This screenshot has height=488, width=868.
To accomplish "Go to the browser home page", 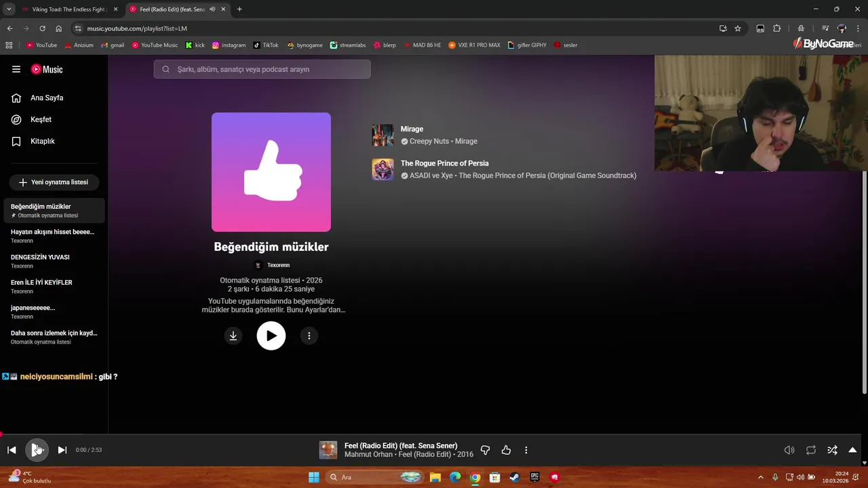I will coord(59,28).
